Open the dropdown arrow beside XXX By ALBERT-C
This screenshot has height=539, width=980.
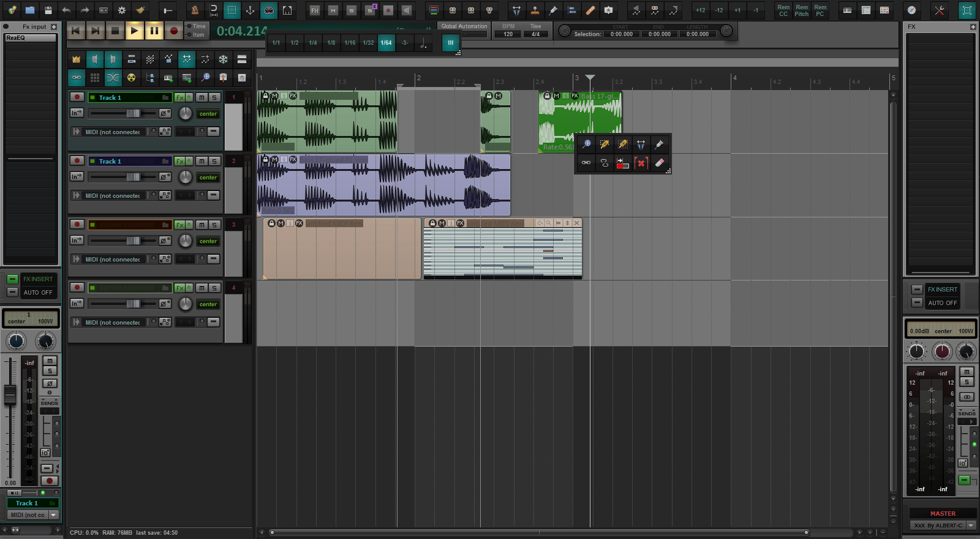[x=971, y=526]
